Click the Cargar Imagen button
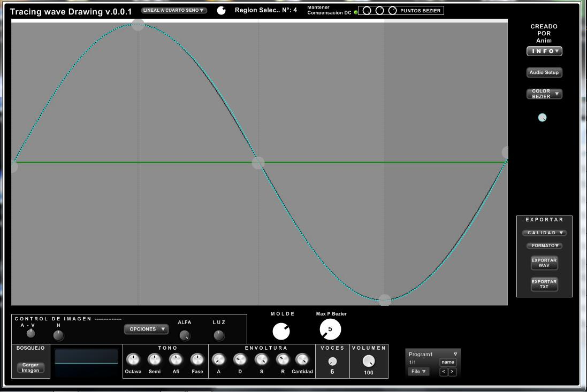Screen dimensions: 587x392 tap(31, 368)
